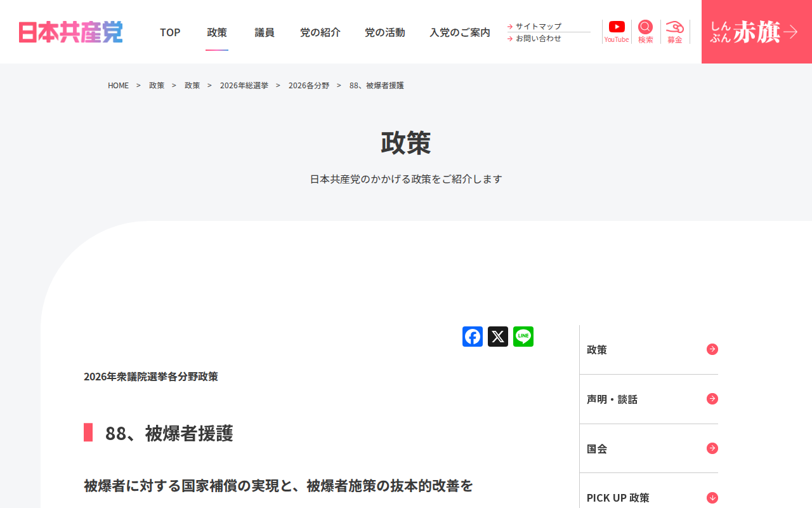
Task: Expand the PICK UP 政策 sidebar section
Action: [x=712, y=498]
